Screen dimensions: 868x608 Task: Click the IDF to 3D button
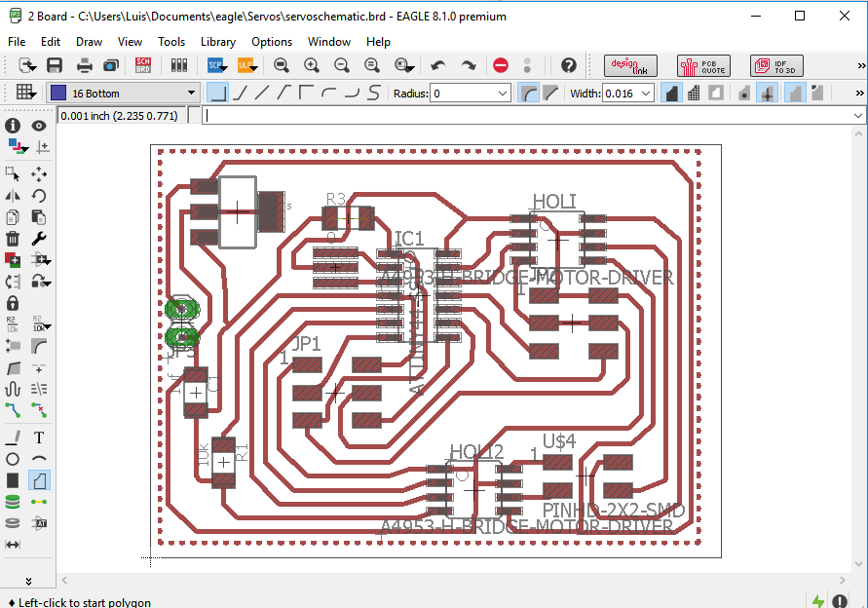tap(776, 66)
